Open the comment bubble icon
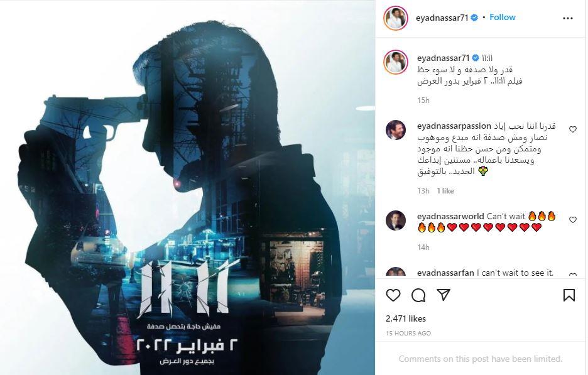The width and height of the screenshot is (588, 375). (x=418, y=295)
